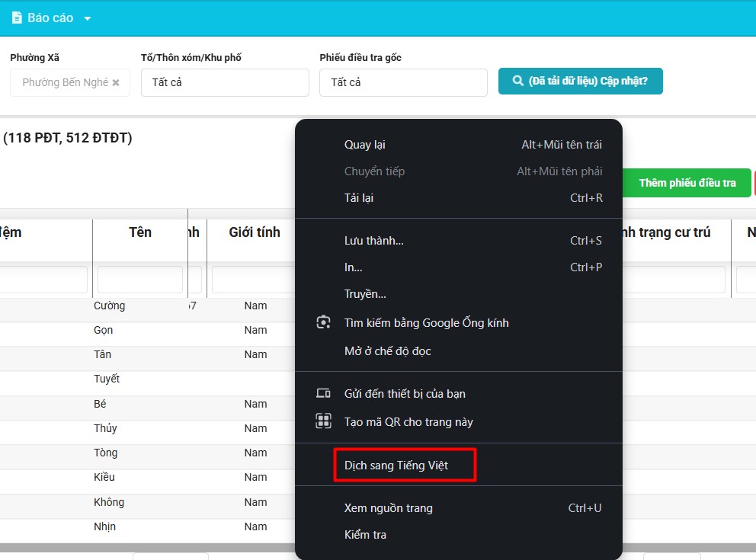Screen dimensions: 756x560
Task: Click Kiểm tra menu entry
Action: click(365, 535)
